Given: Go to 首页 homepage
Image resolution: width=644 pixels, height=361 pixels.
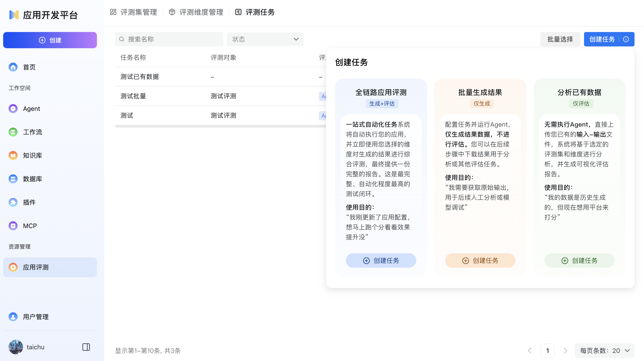Looking at the screenshot, I should point(29,67).
